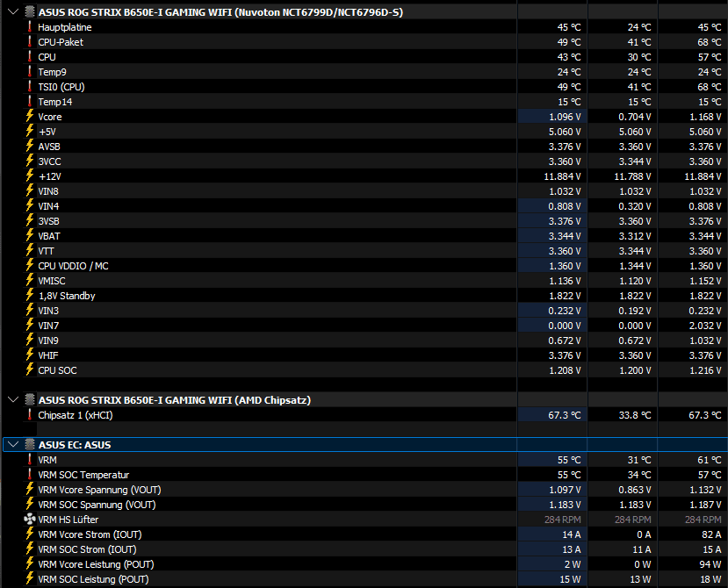Click the thermometer icon for CPU-Paket
728x588 pixels.
coord(30,42)
